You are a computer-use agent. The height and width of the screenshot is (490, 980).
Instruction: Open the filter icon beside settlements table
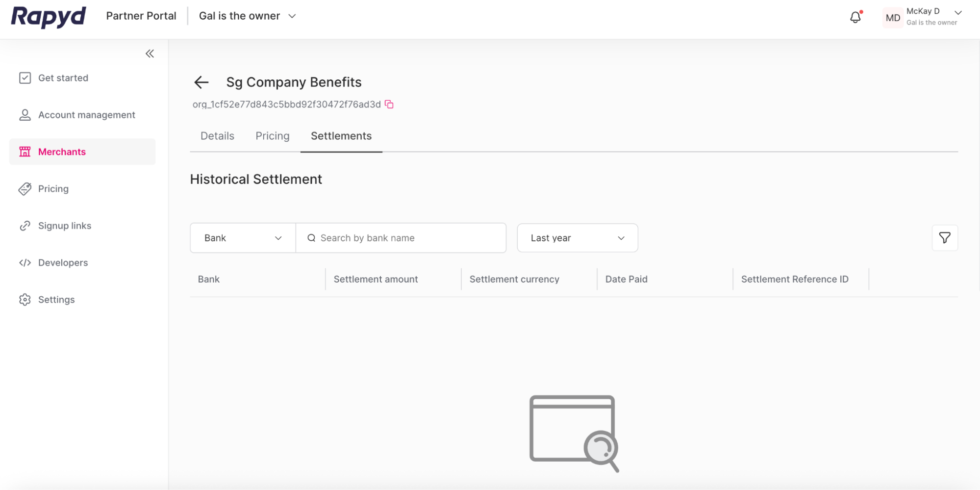(x=945, y=238)
